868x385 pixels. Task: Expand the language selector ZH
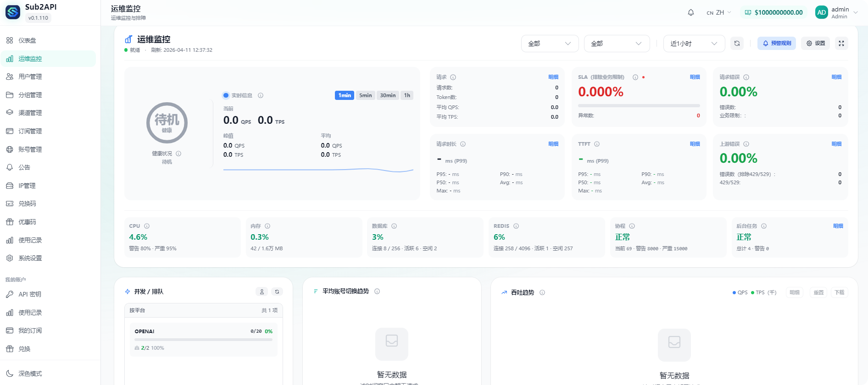[719, 12]
